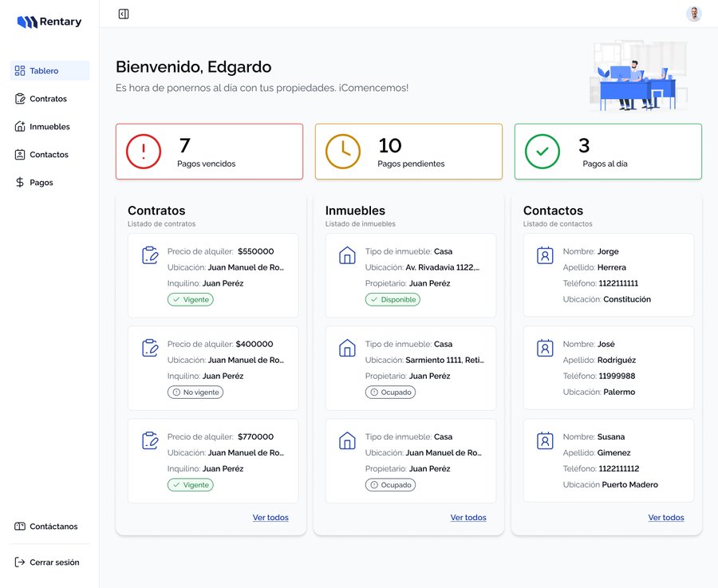Image resolution: width=718 pixels, height=588 pixels.
Task: Click the location Puerto Madero
Action: 630,484
